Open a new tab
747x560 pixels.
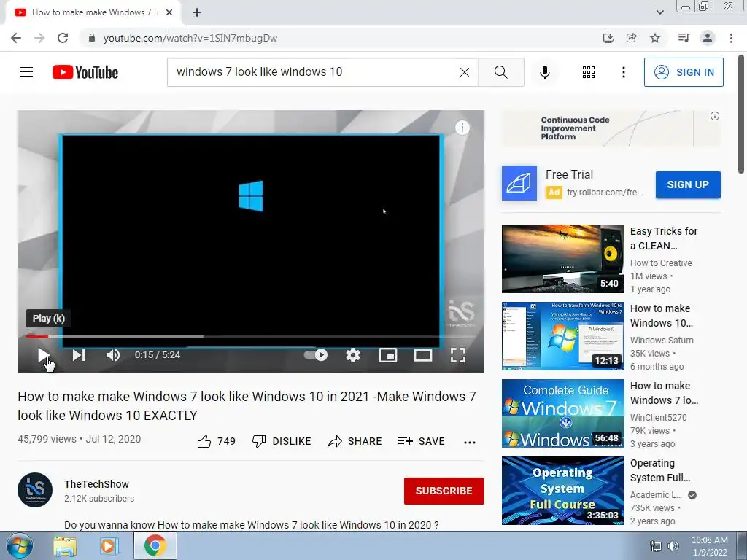coord(197,12)
